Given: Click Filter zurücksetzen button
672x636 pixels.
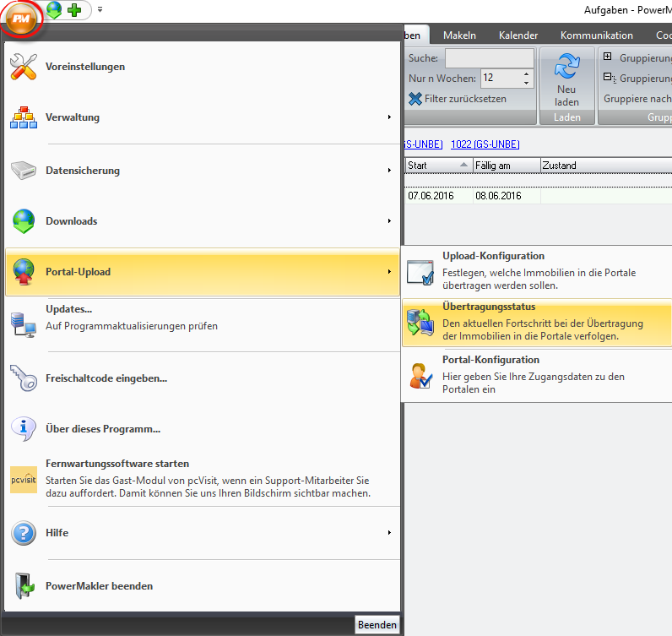Looking at the screenshot, I should pyautogui.click(x=458, y=99).
